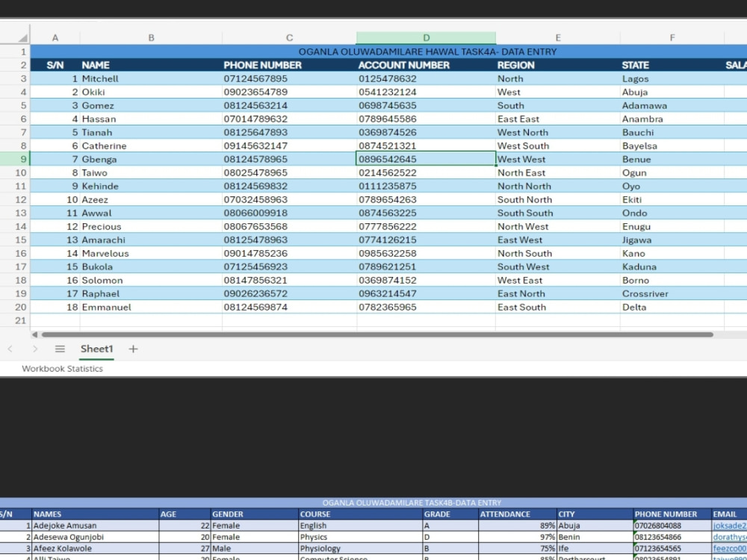Click the AGE header in the bottom sheet
Viewport: 747px width, 560px height.
[x=185, y=514]
